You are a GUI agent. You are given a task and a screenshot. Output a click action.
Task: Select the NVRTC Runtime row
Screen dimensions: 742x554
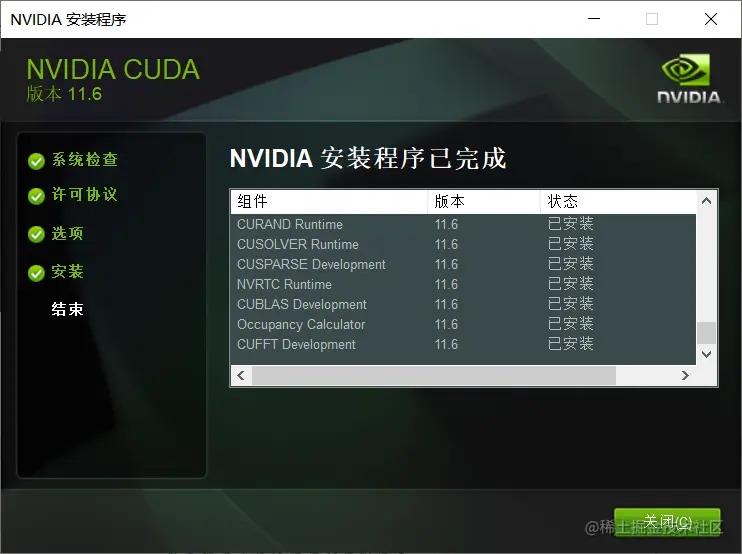(463, 284)
